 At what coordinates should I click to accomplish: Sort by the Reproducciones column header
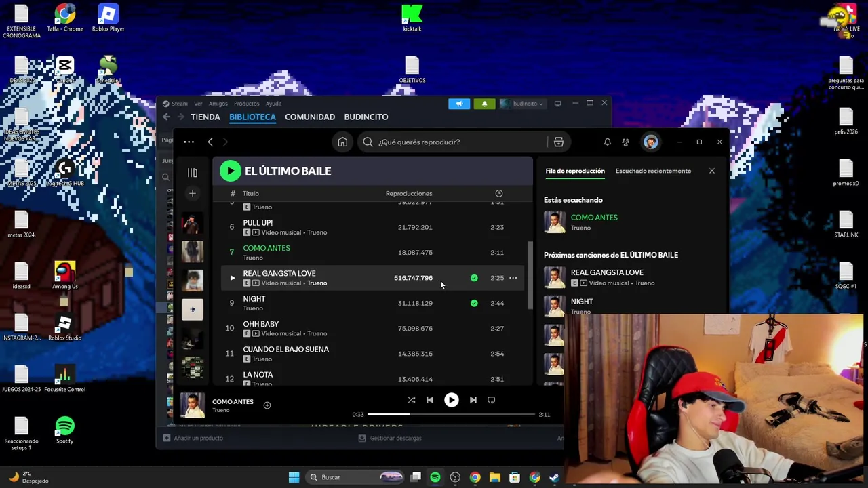click(409, 193)
